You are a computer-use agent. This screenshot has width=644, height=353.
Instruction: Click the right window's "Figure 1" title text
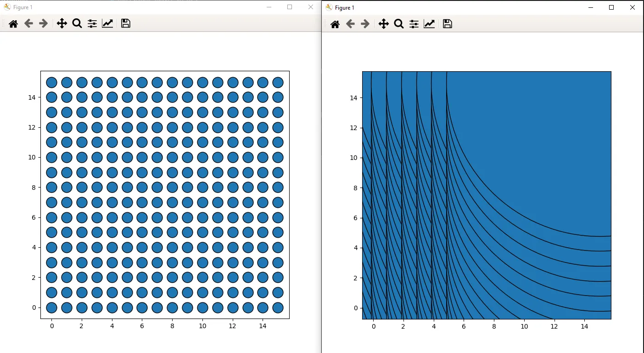pyautogui.click(x=345, y=8)
